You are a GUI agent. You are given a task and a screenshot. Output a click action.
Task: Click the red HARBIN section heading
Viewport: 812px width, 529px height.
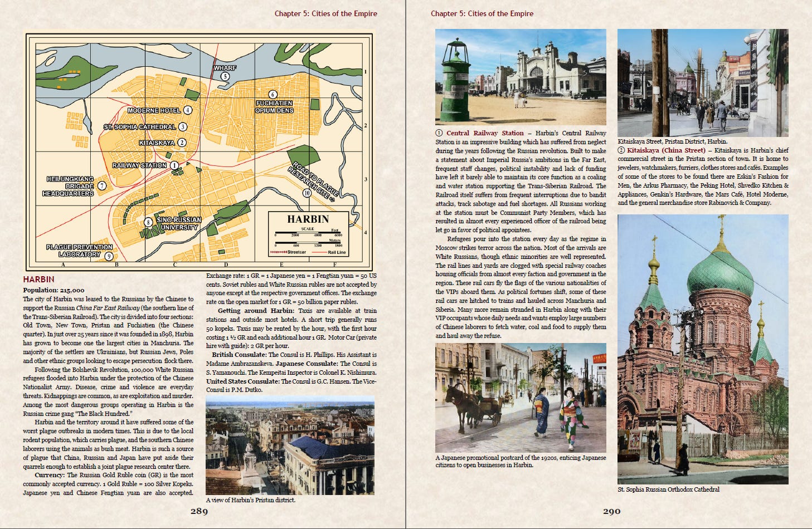click(39, 279)
